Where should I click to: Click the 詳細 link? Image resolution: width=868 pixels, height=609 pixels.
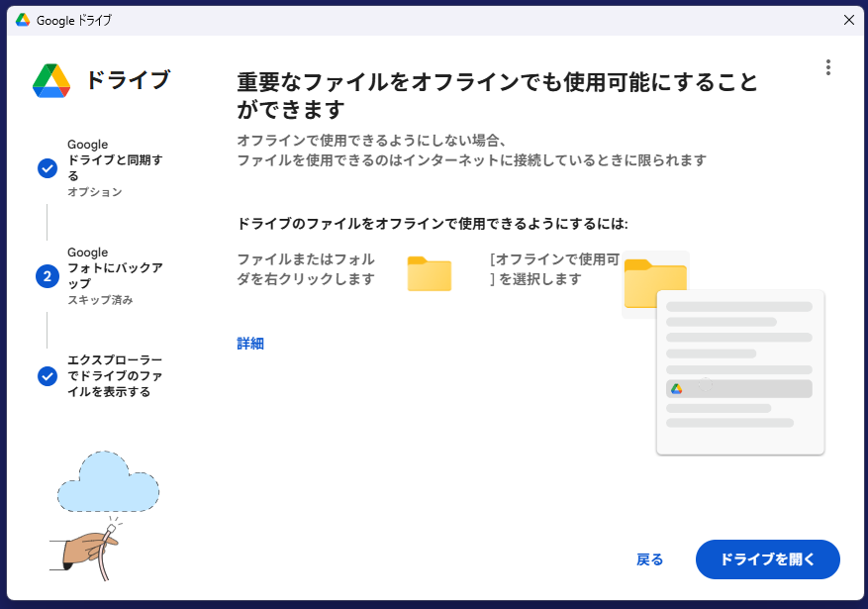tap(250, 344)
